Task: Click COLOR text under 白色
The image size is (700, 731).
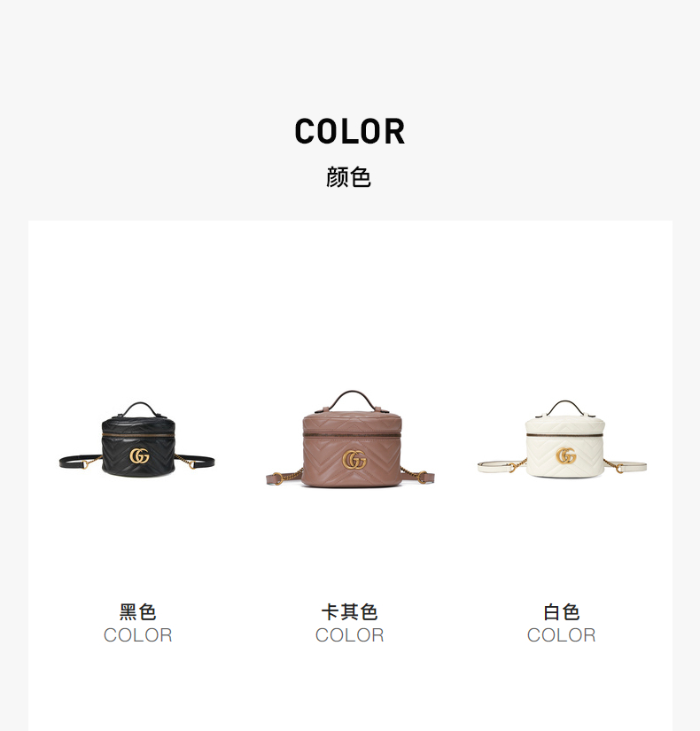Action: coord(562,635)
